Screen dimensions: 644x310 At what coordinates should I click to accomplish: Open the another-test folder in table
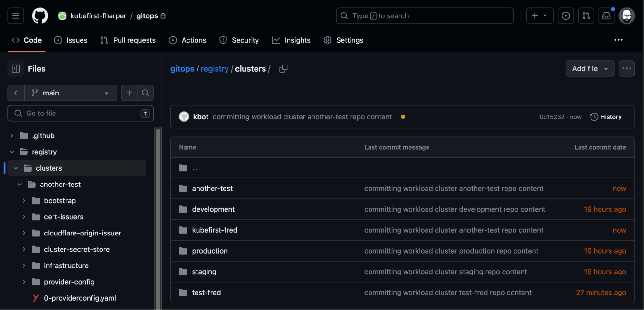[212, 188]
